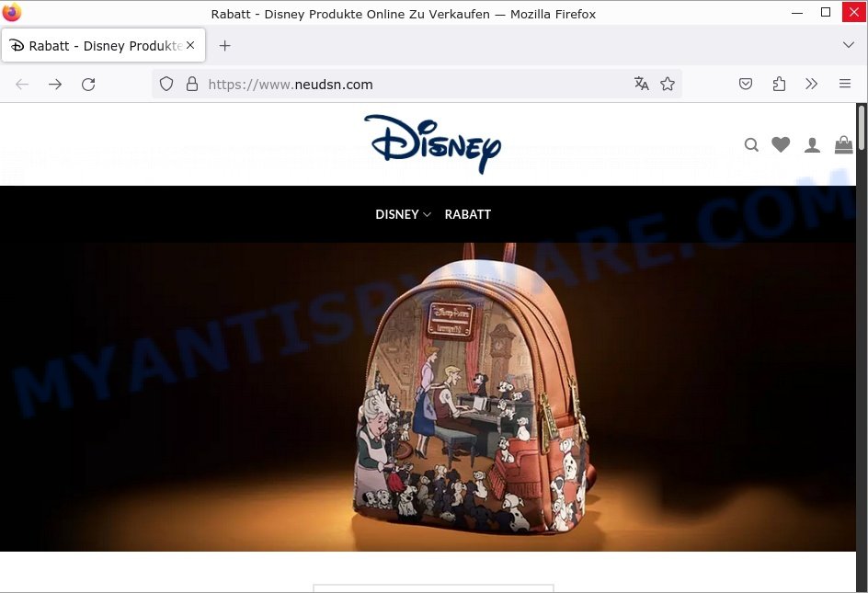Viewport: 868px width, 593px height.
Task: Open the list all tabs dropdown
Action: tap(849, 45)
